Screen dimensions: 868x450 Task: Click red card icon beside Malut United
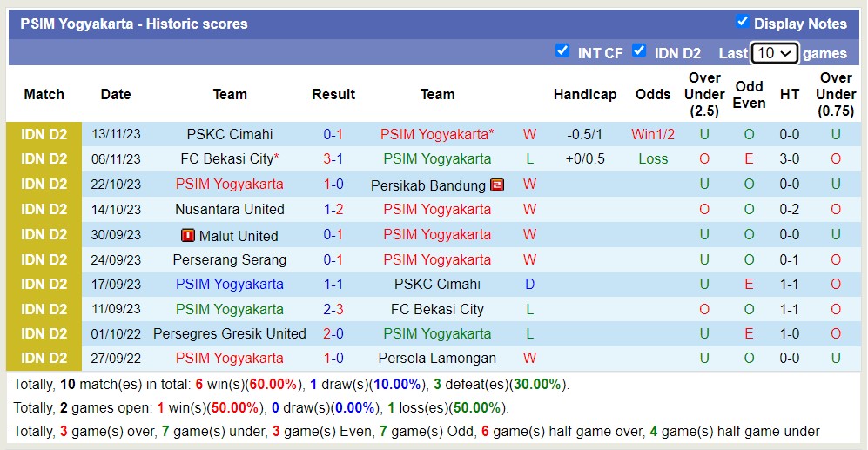(188, 235)
